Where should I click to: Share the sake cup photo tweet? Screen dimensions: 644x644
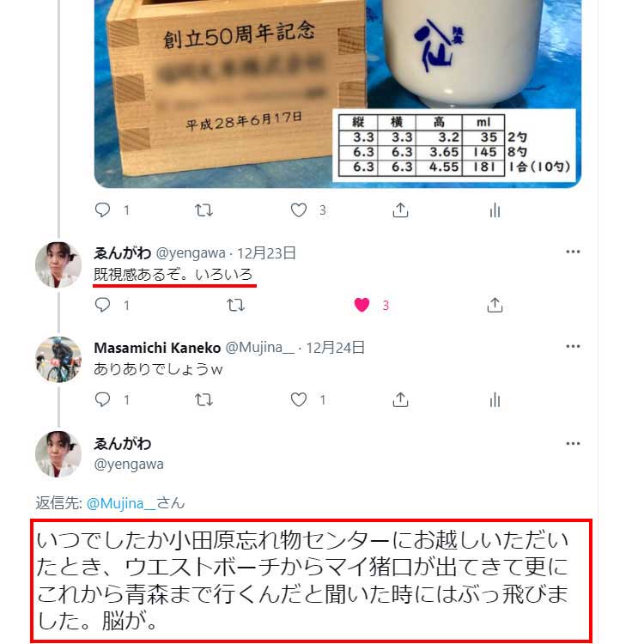point(400,210)
